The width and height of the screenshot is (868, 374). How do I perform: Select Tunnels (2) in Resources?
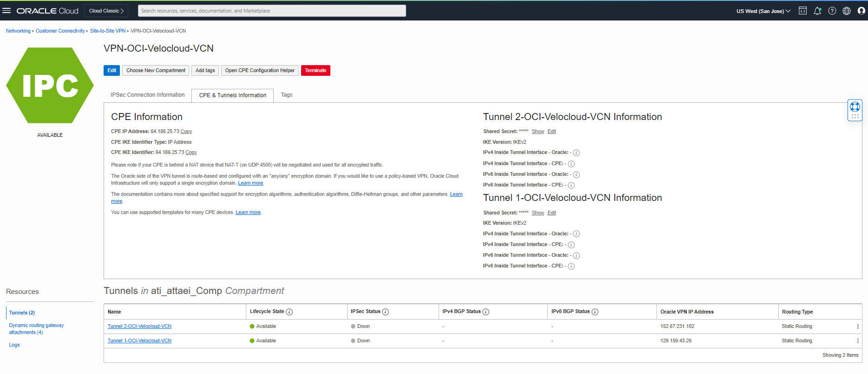coord(22,313)
